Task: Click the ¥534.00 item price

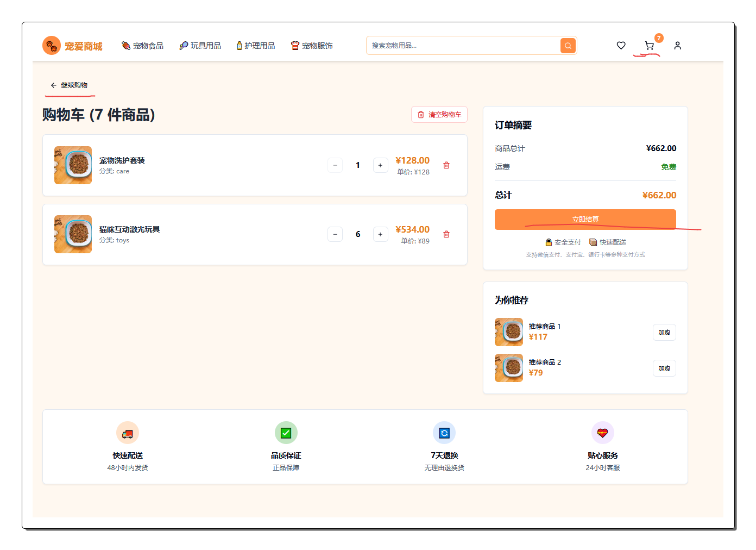Action: coord(413,229)
